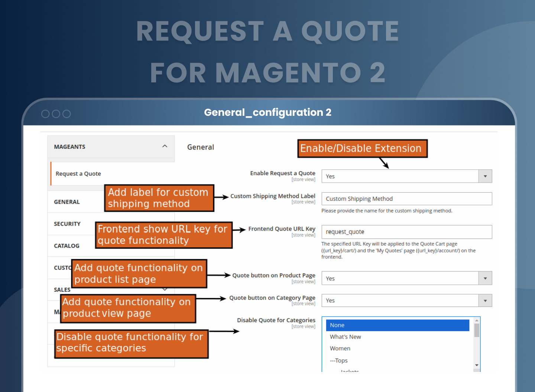Viewport: 535px width, 392px height.
Task: Expand the GENERAL configuration tab
Action: [x=67, y=202]
